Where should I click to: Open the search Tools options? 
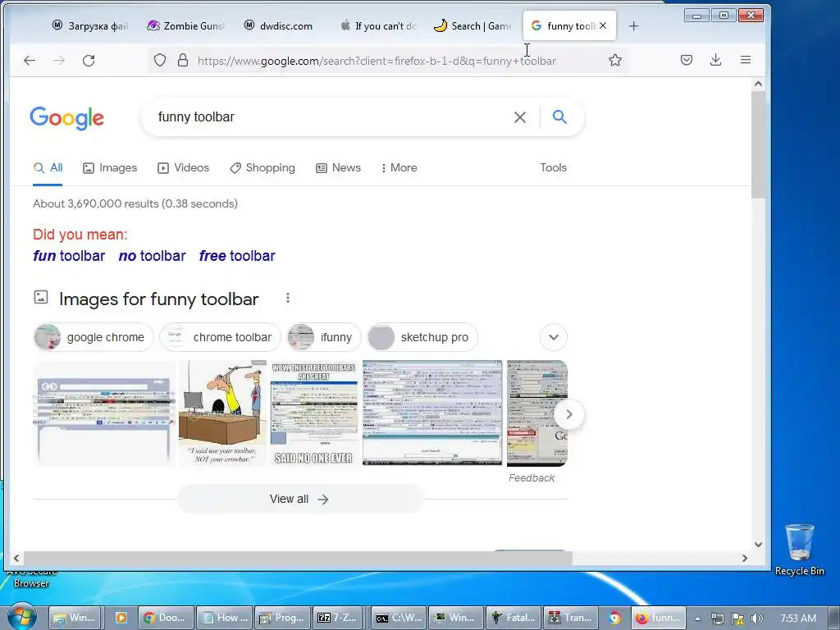click(x=553, y=167)
